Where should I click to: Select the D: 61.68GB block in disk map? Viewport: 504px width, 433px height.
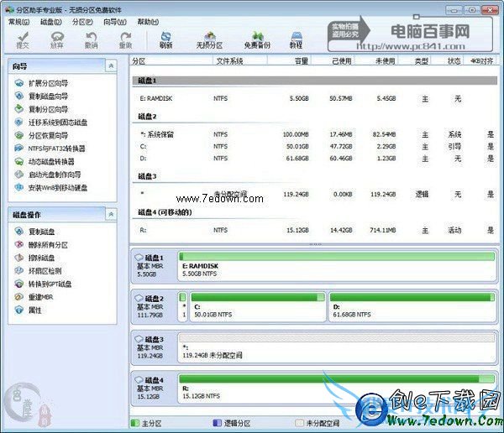click(x=412, y=307)
